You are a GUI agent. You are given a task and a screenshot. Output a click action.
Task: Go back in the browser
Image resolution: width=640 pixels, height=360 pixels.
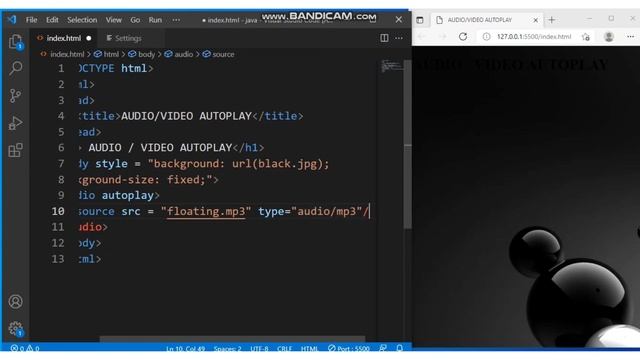[422, 37]
